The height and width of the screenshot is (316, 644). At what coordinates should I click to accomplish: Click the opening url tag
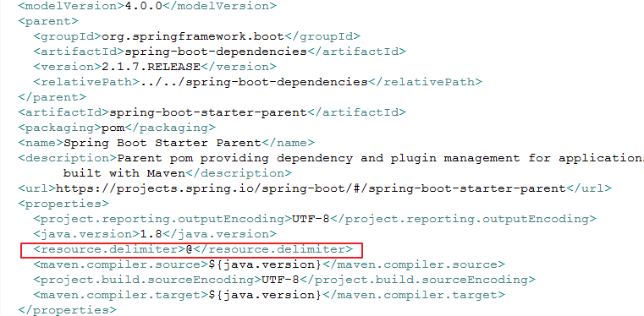pyautogui.click(x=37, y=188)
